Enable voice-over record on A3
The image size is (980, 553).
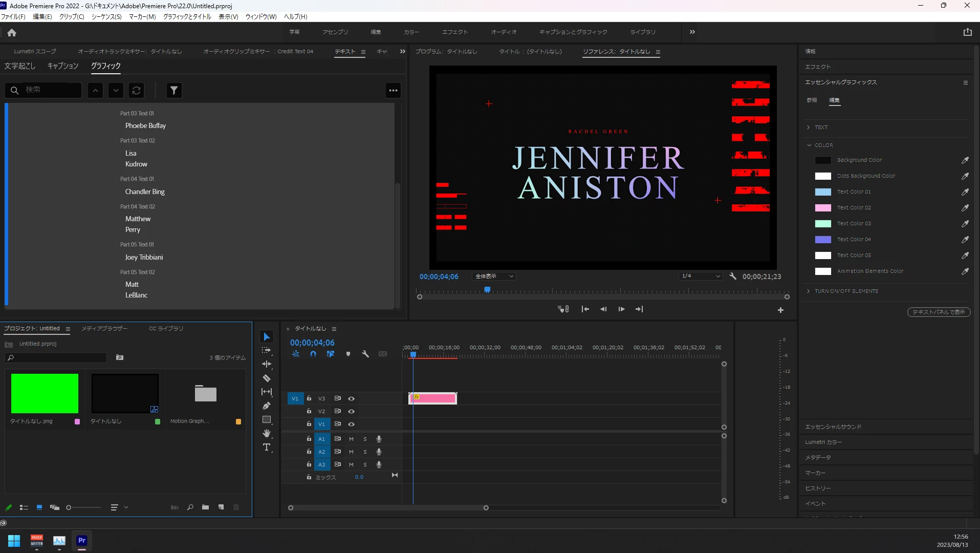(379, 464)
